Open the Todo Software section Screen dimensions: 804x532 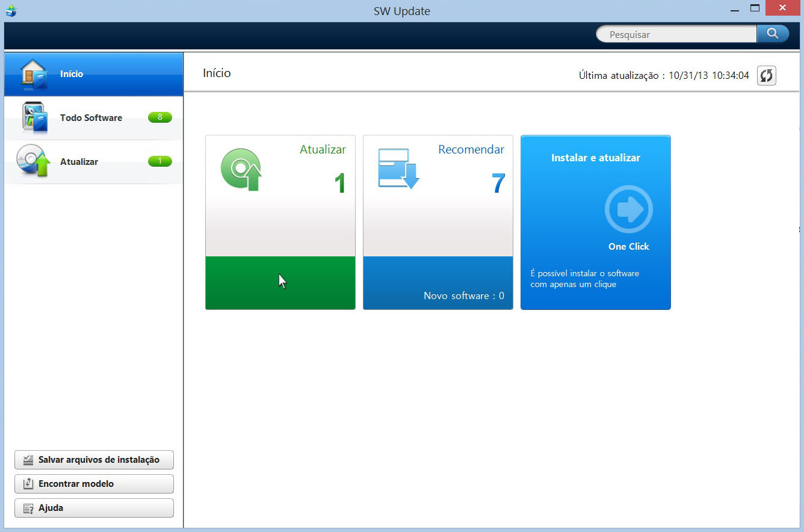tap(93, 118)
